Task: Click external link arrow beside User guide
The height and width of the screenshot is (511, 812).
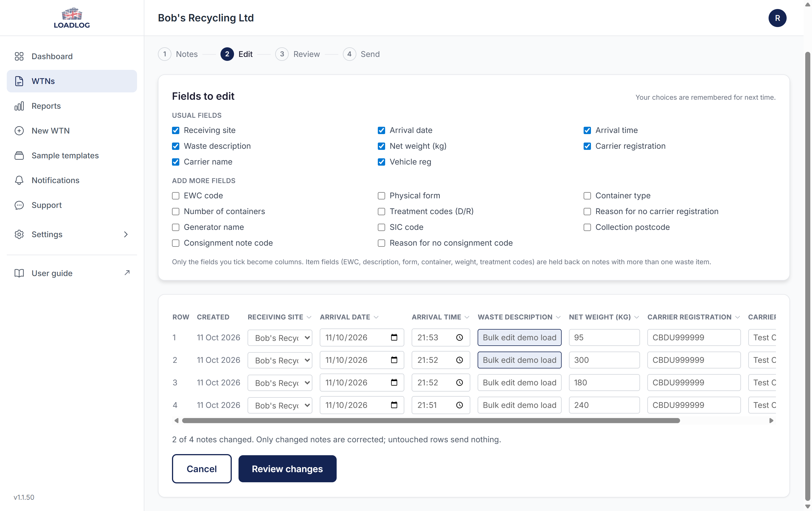Action: tap(127, 272)
